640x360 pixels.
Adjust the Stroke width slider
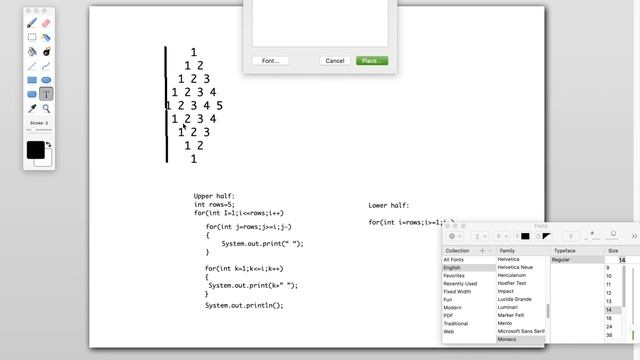point(39,130)
